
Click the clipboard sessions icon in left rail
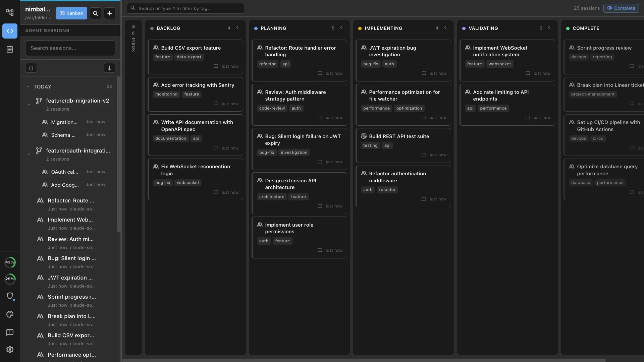(10, 49)
